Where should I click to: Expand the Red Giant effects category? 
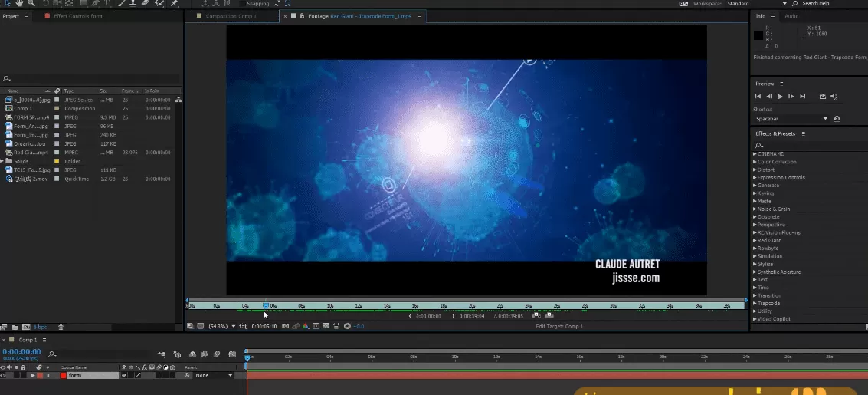(x=755, y=241)
